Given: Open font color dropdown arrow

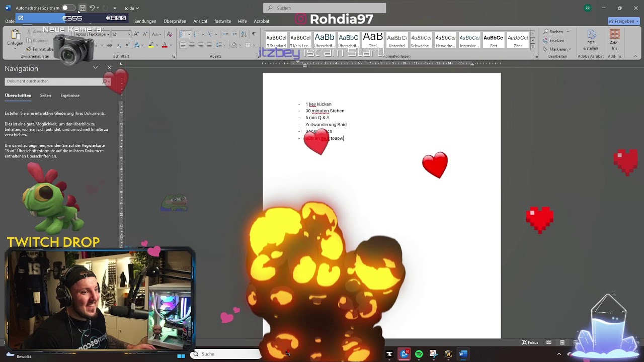Looking at the screenshot, I should pos(170,45).
